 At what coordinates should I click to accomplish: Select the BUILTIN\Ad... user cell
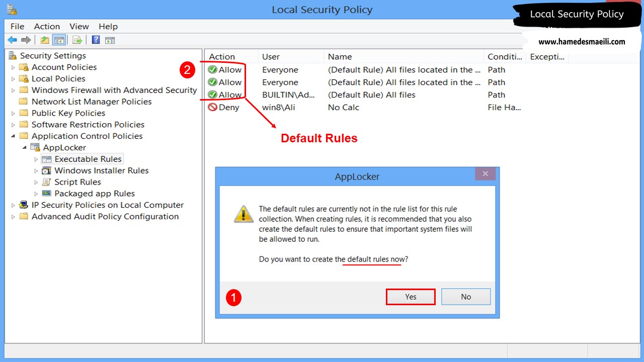(289, 95)
